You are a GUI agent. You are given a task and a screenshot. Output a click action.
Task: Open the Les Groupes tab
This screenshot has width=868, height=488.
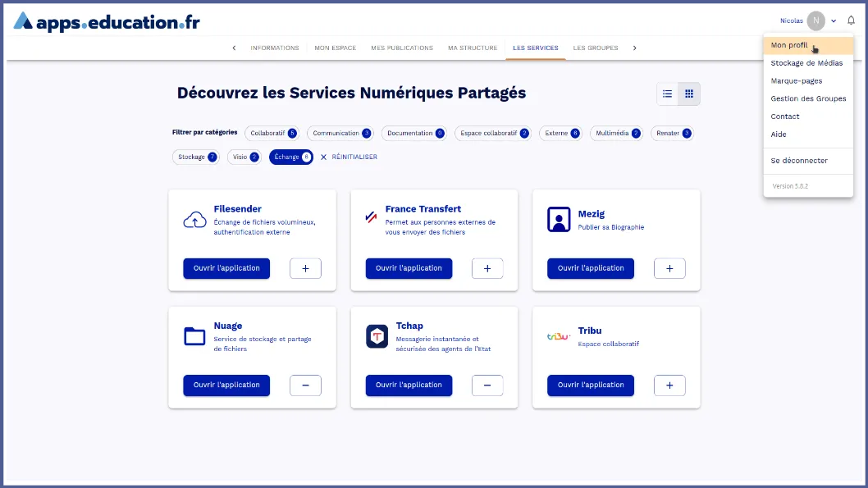[596, 48]
